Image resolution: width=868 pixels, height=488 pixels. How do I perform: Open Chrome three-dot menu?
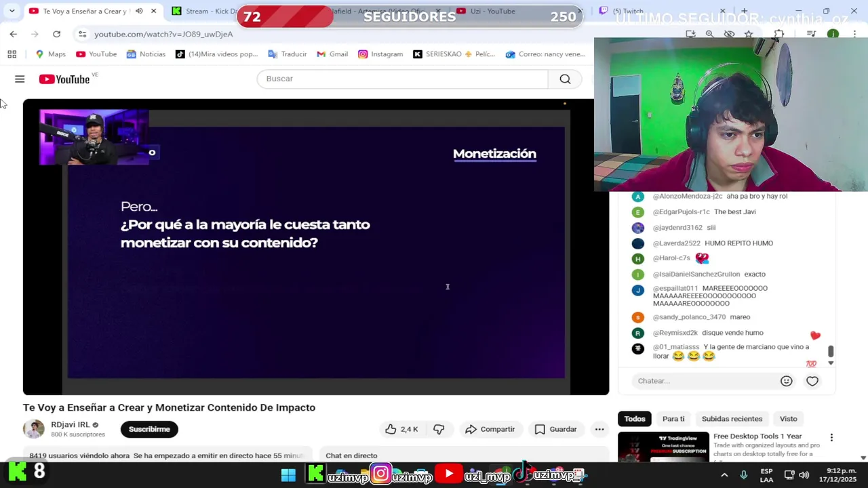[854, 34]
